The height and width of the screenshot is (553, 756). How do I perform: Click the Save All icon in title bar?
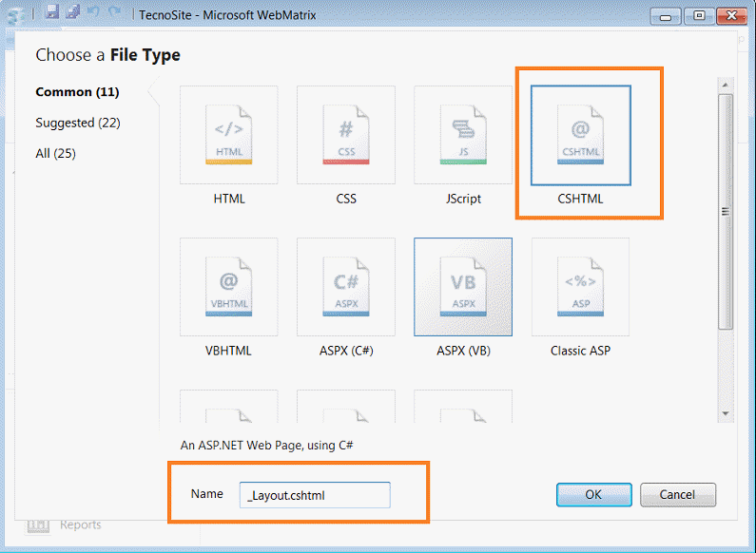click(73, 11)
